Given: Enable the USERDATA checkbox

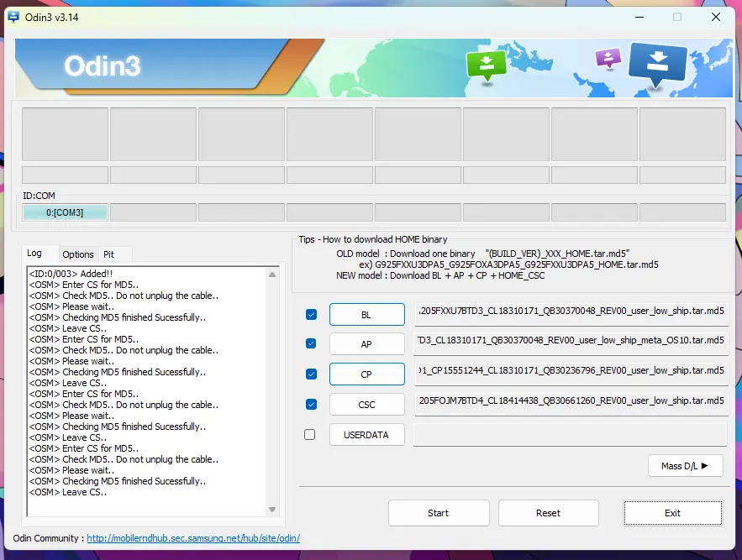Looking at the screenshot, I should (x=309, y=434).
